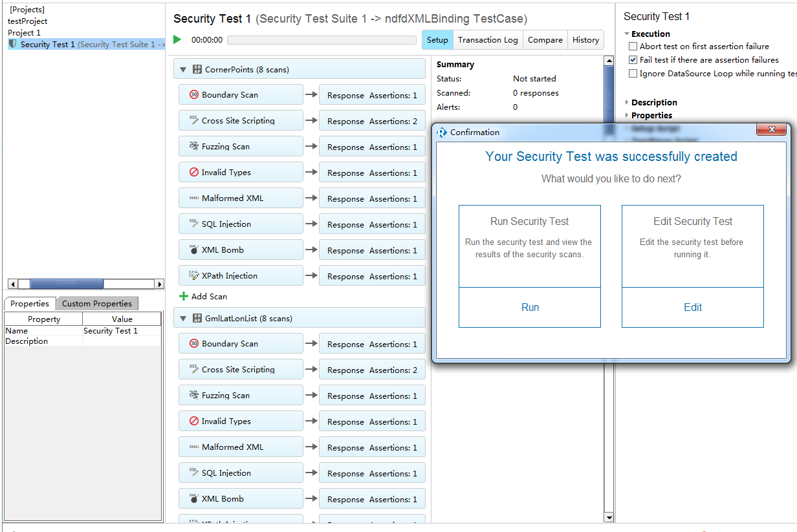Collapse the CornerPoints scans group
Viewport: 797px width, 532px height.
click(x=183, y=70)
